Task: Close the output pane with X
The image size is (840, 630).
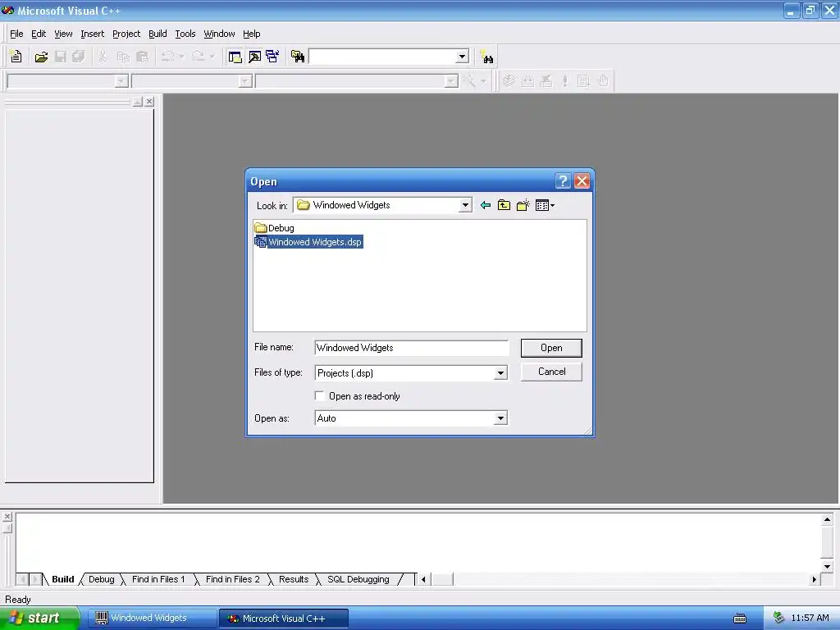Action: click(x=7, y=517)
